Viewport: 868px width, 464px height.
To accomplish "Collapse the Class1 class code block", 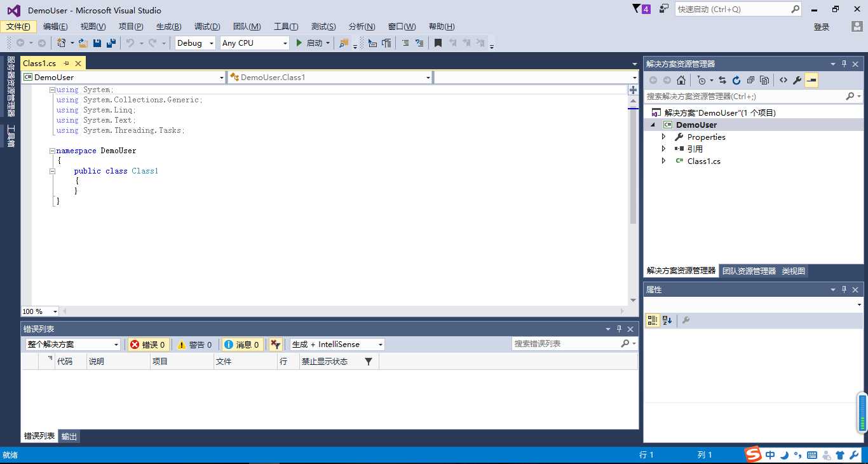I will (x=52, y=171).
